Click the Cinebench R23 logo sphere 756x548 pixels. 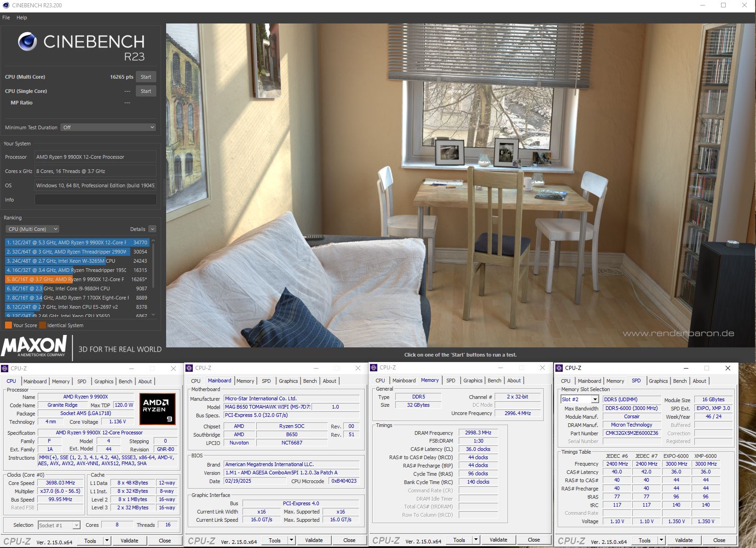[x=28, y=41]
